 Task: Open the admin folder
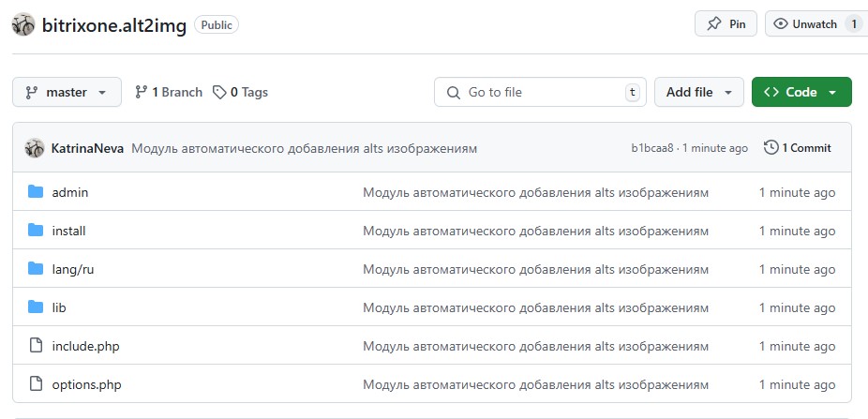[x=70, y=192]
